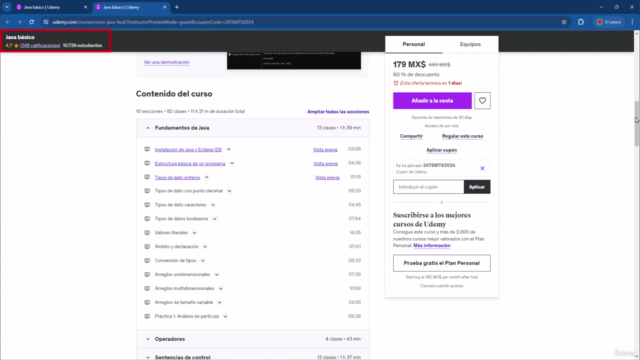Viewport: 640px width, 360px height.
Task: Open Estructura básica de un programa lesson
Action: (x=190, y=164)
